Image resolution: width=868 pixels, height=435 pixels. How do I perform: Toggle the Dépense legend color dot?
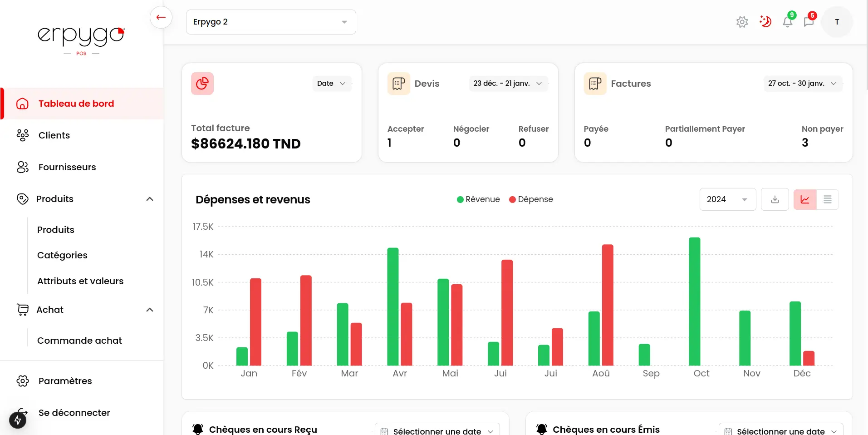(x=512, y=199)
